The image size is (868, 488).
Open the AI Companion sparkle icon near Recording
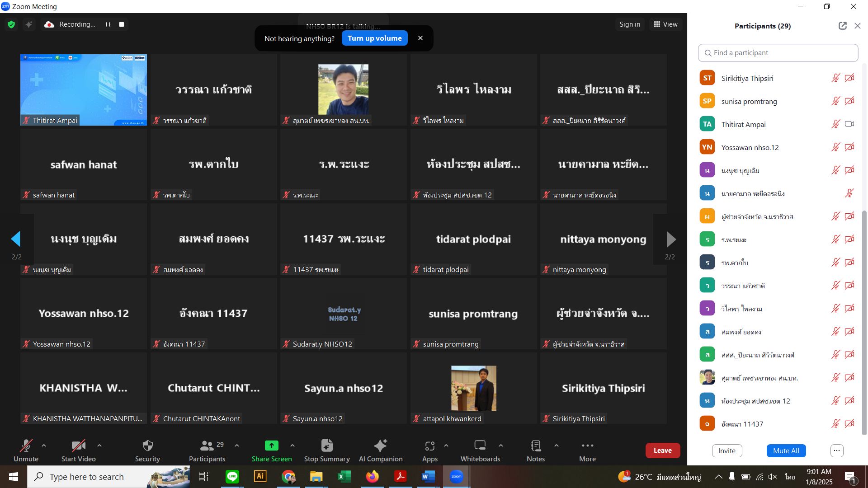29,24
